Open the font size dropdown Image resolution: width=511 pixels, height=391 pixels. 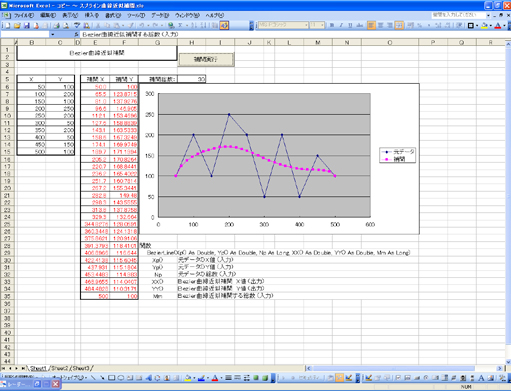(322, 25)
